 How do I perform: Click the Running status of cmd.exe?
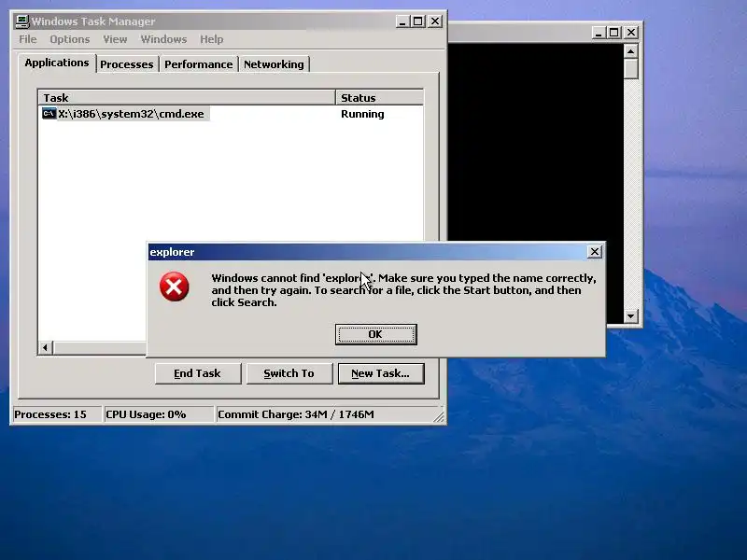(x=362, y=114)
